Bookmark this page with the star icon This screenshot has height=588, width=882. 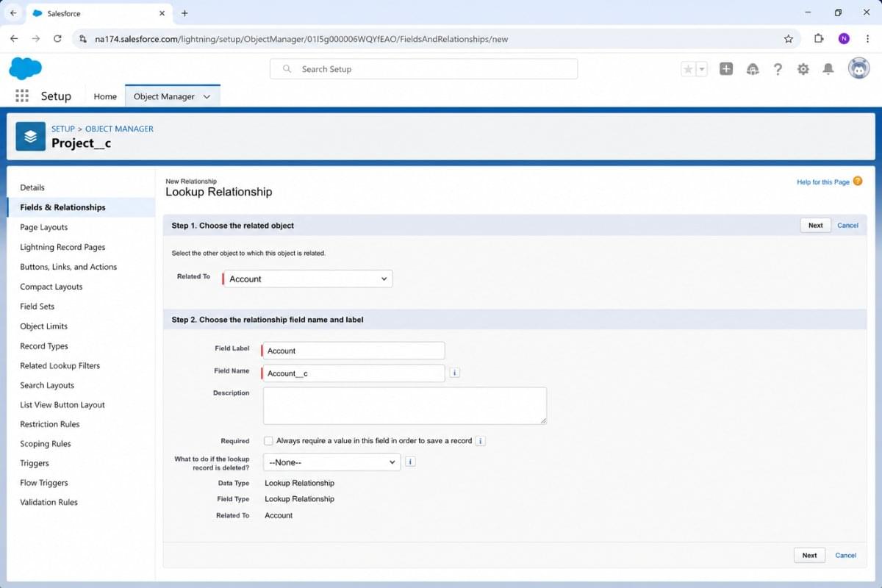(x=789, y=39)
